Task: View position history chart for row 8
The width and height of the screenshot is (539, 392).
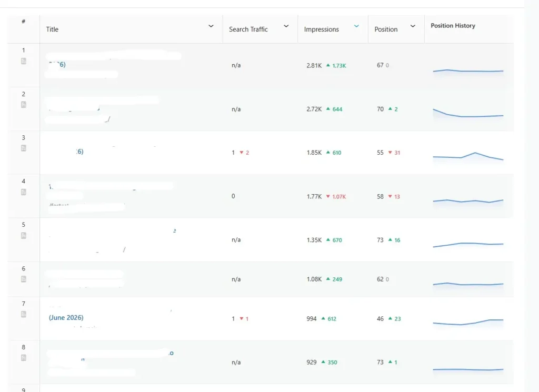Action: tap(468, 370)
